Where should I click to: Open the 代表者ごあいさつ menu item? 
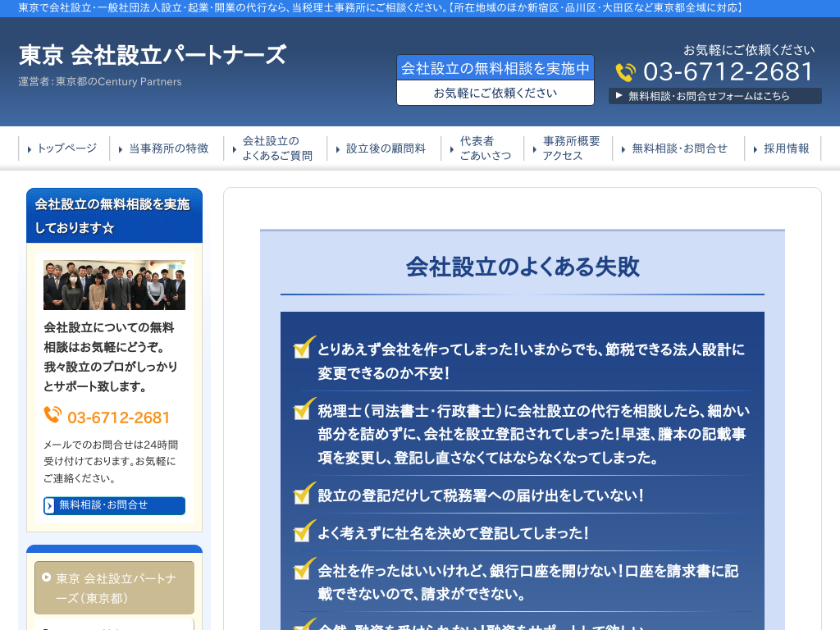point(482,148)
